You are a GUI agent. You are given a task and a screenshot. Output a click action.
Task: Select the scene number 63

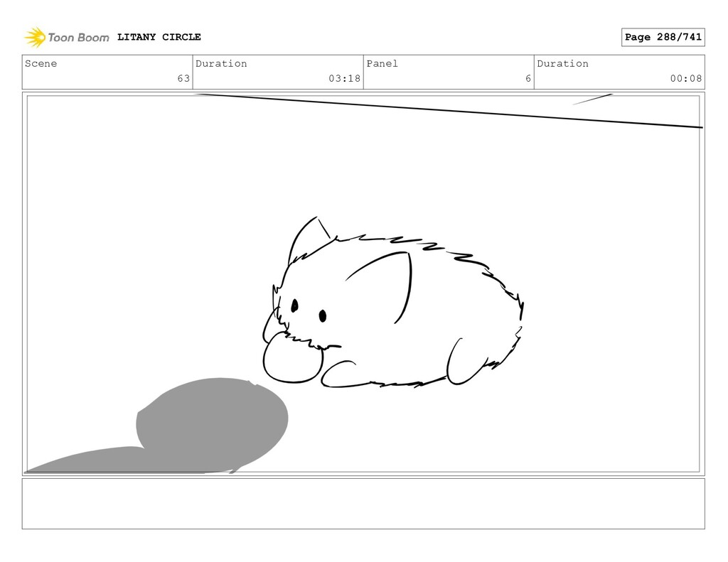[x=183, y=78]
